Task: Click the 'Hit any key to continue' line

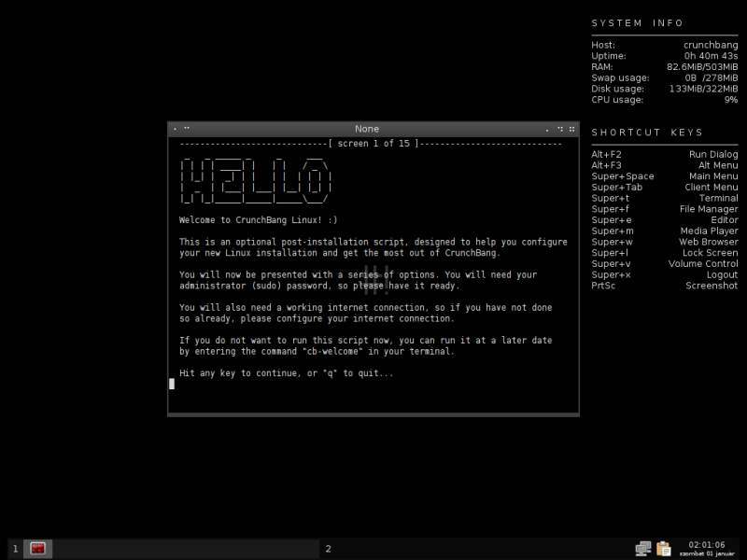Action: (287, 373)
